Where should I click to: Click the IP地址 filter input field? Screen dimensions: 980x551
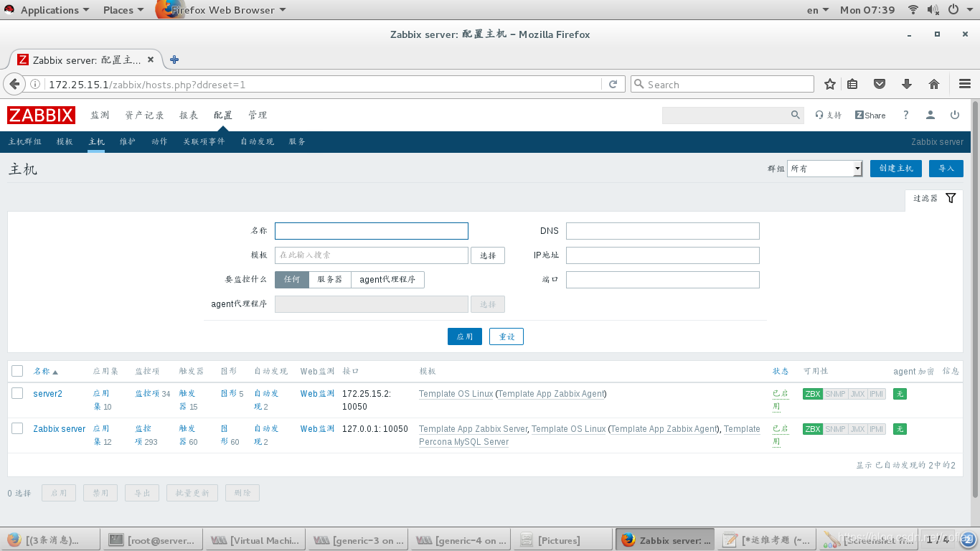(663, 255)
